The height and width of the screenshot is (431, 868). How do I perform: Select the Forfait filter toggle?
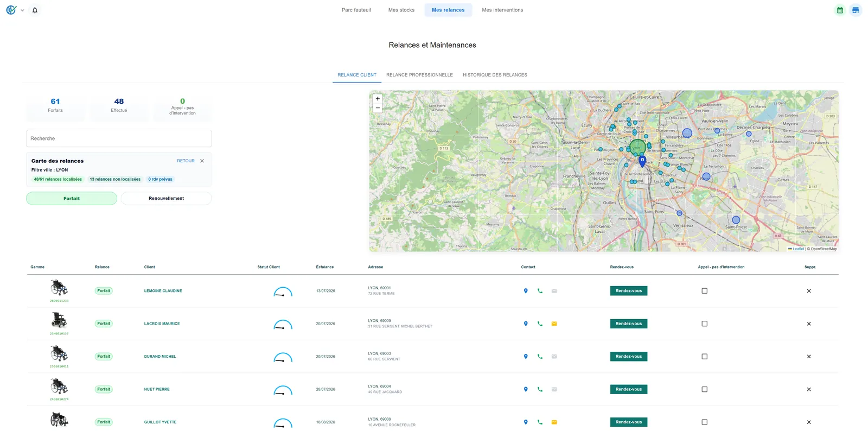pos(72,199)
